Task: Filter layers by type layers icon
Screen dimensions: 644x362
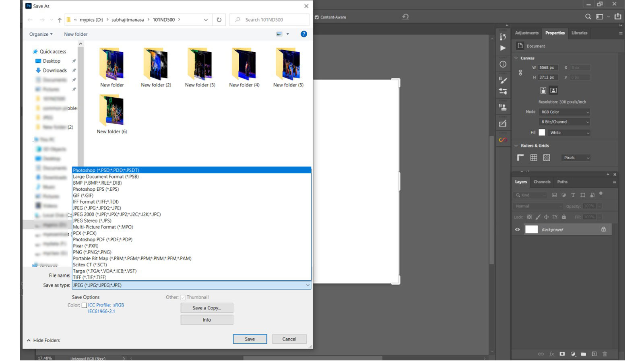Action: (573, 195)
